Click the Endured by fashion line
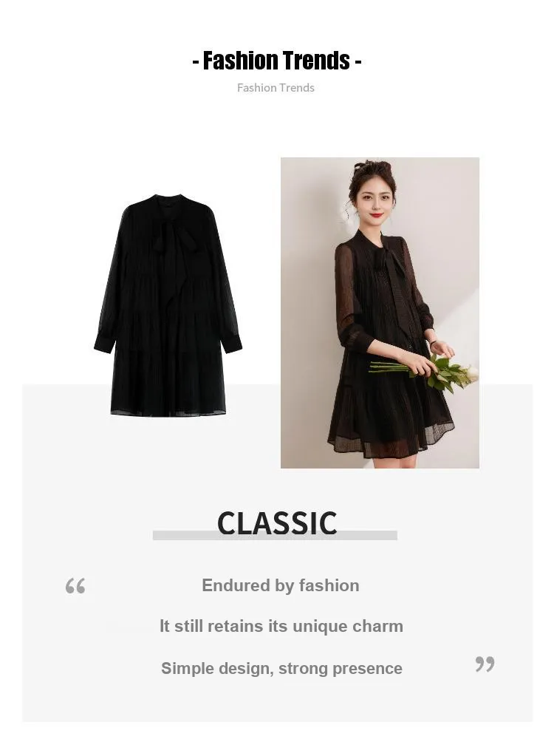 point(281,585)
